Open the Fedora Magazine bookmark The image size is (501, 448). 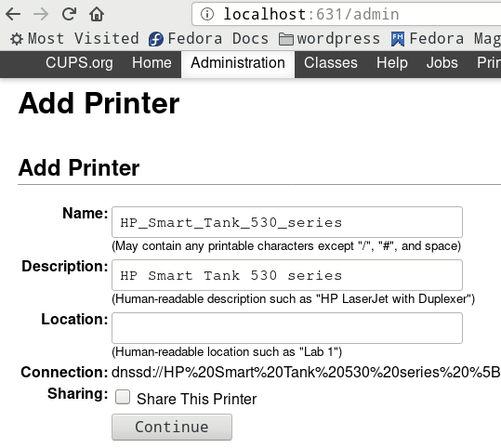click(446, 39)
